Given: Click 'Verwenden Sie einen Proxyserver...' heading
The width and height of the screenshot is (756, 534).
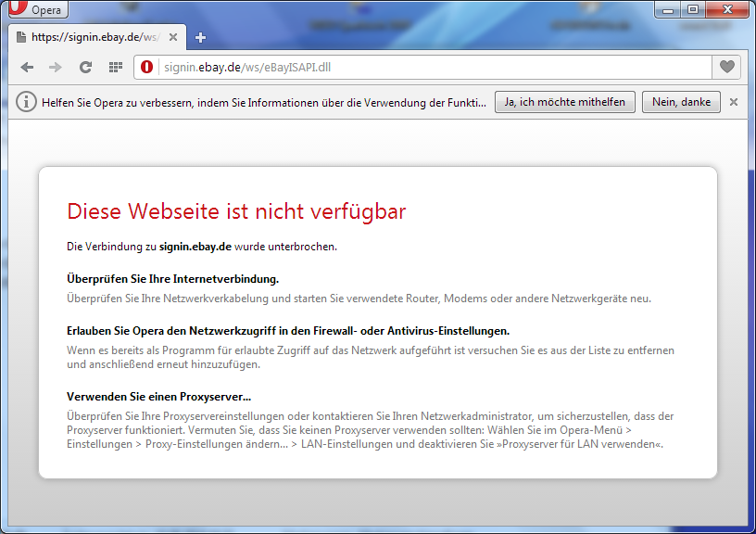Looking at the screenshot, I should tap(158, 397).
